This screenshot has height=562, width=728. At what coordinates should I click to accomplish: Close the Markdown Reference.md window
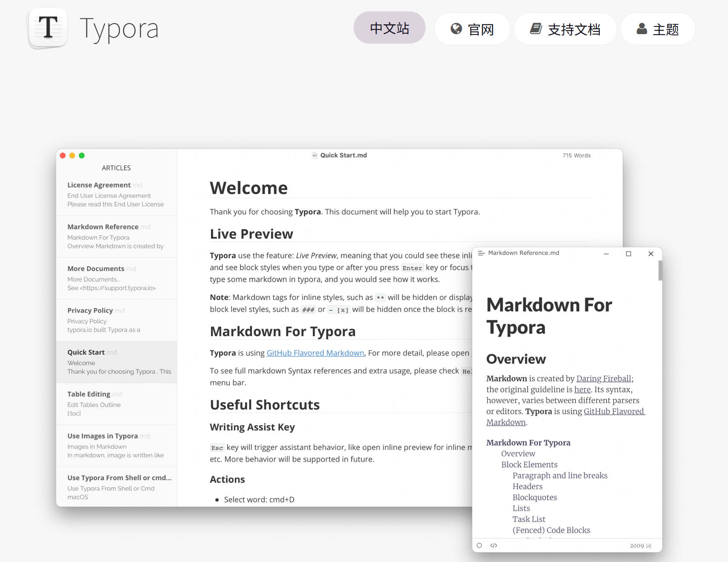[651, 254]
